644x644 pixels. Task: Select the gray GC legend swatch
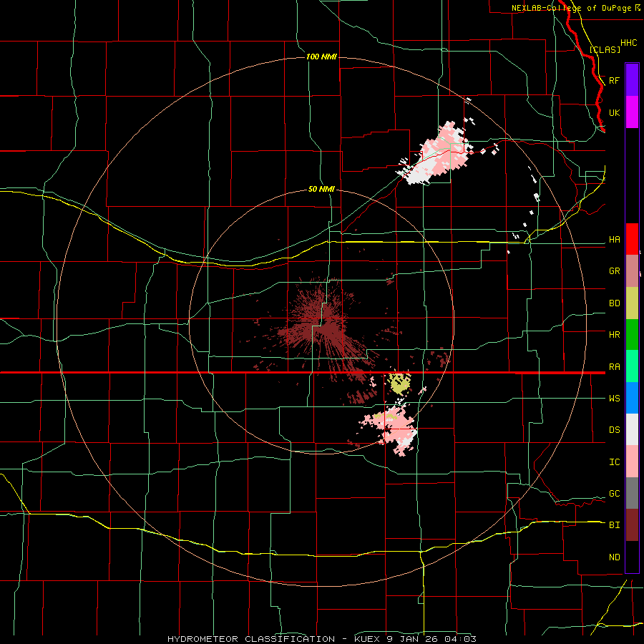coord(632,493)
